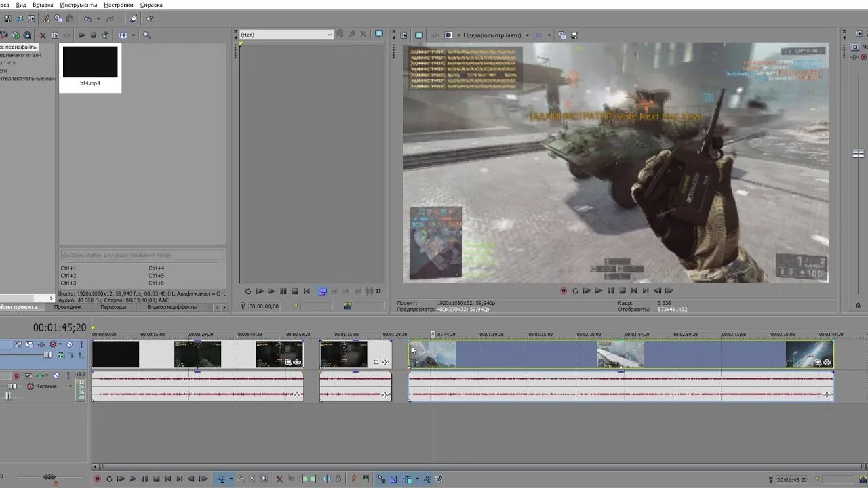
Task: Click the Copy icon in main toolbar
Action: click(x=58, y=18)
